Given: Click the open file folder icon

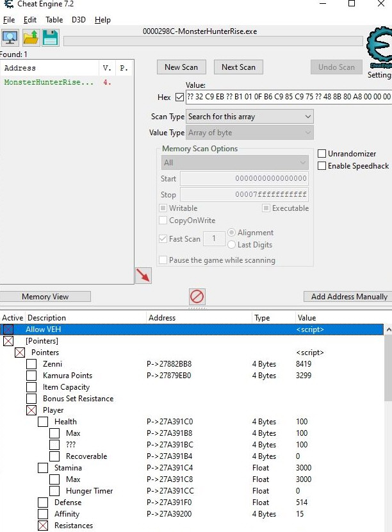Looking at the screenshot, I should (31, 37).
